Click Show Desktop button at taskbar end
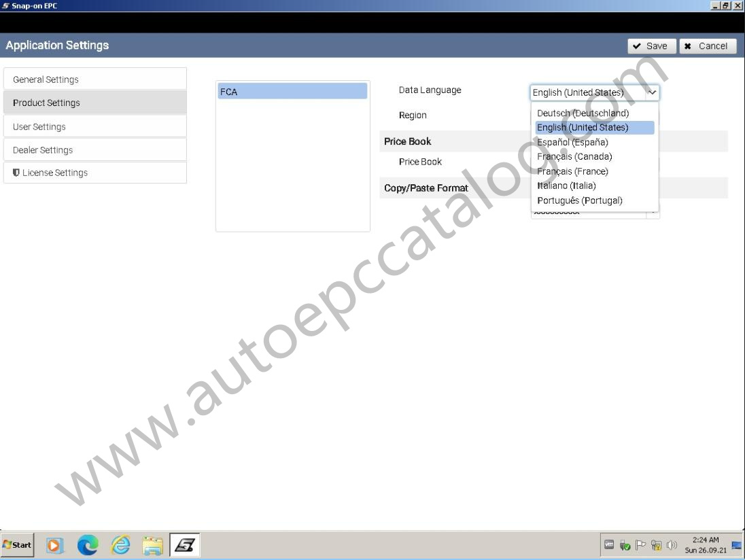Viewport: 745px width, 560px height. 737,545
